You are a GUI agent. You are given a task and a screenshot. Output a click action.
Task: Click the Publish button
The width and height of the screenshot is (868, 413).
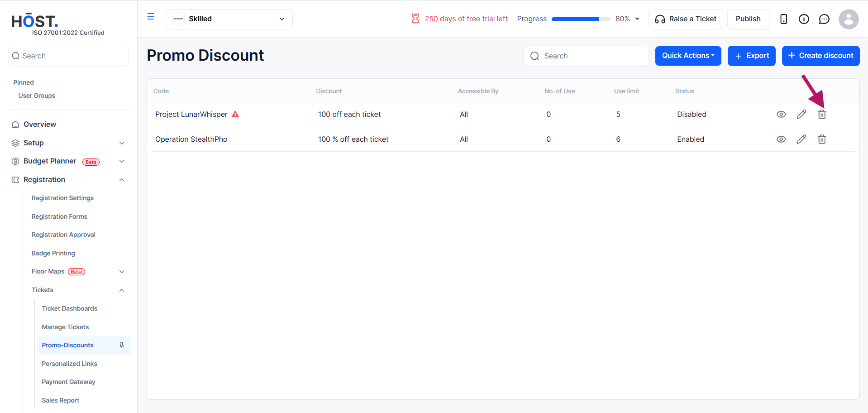(x=748, y=19)
